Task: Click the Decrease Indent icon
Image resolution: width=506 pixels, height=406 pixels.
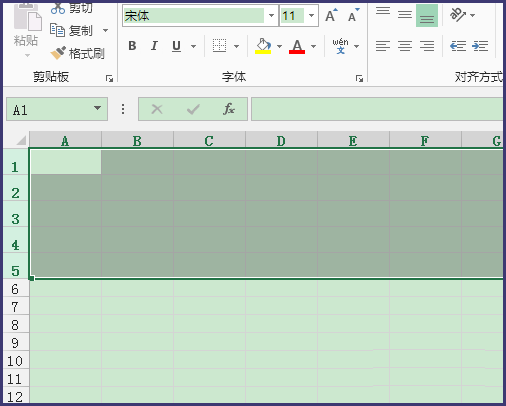Action: coord(458,46)
